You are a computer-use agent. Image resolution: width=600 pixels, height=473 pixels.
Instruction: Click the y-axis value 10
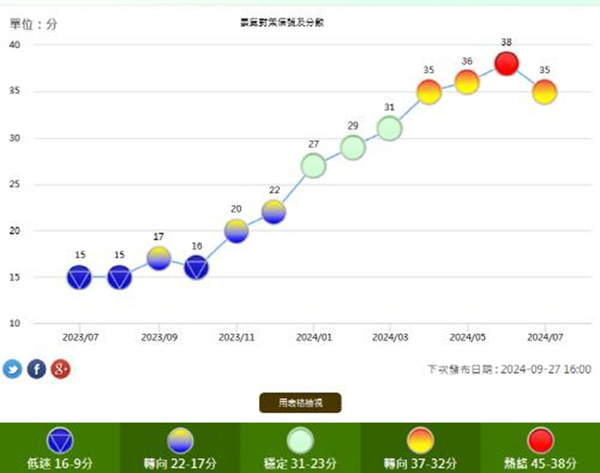pyautogui.click(x=15, y=323)
